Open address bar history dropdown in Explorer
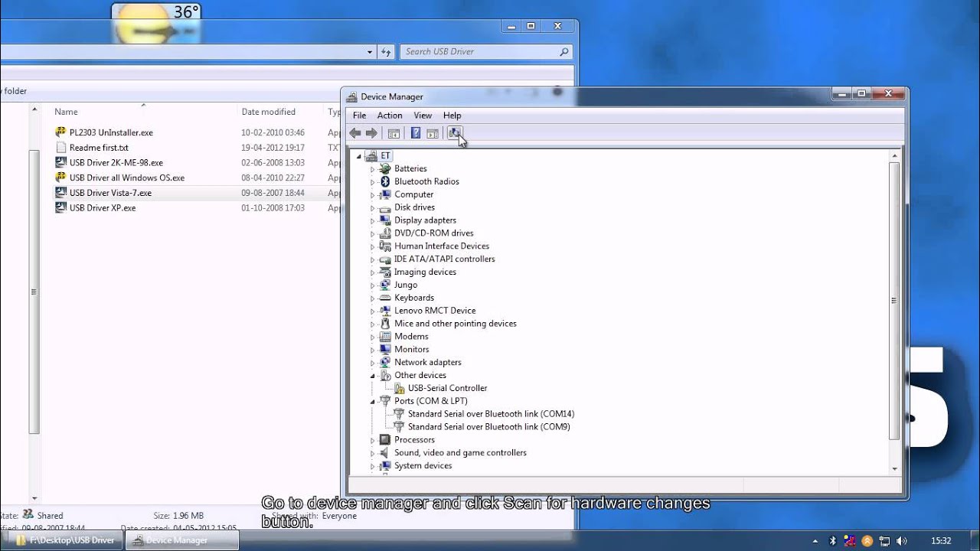 click(x=370, y=51)
